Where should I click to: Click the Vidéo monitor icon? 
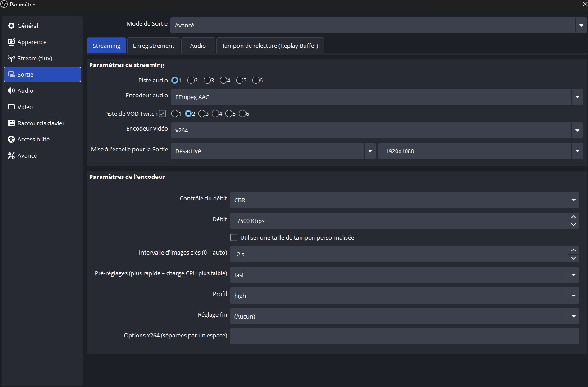tap(11, 107)
